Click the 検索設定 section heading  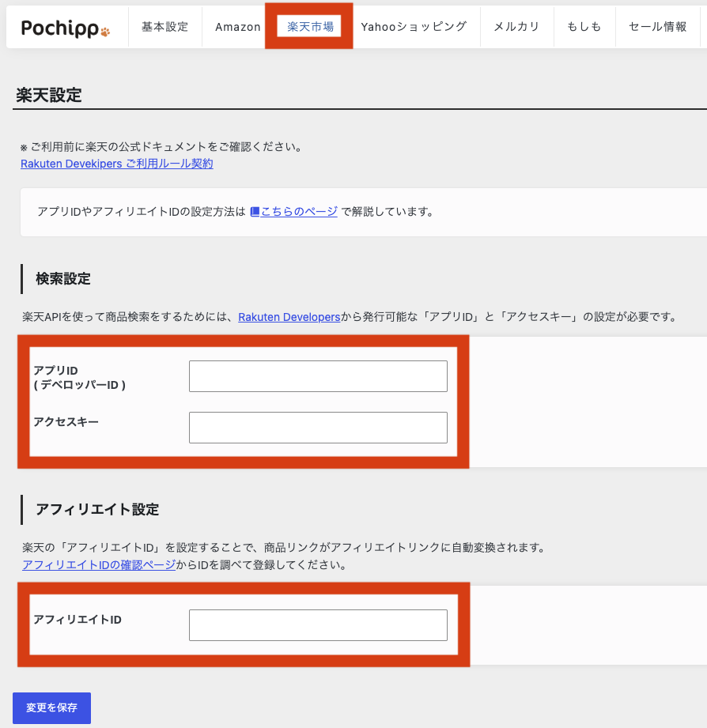click(63, 278)
